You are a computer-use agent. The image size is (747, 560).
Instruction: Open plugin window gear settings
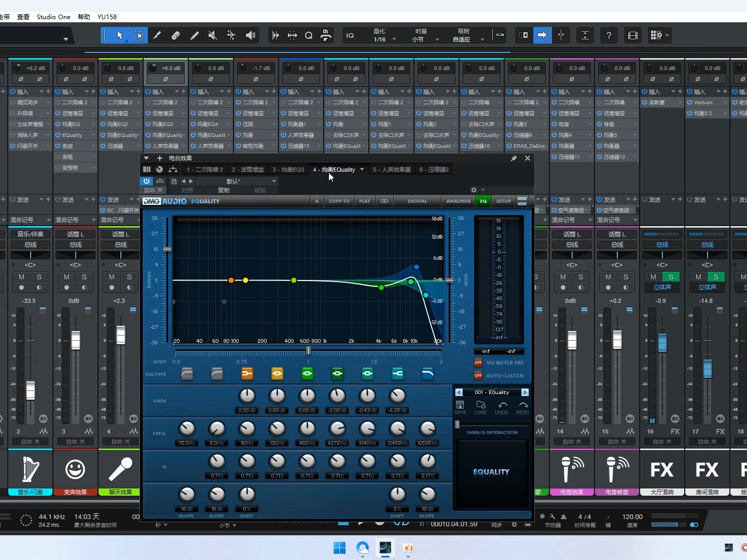(474, 190)
